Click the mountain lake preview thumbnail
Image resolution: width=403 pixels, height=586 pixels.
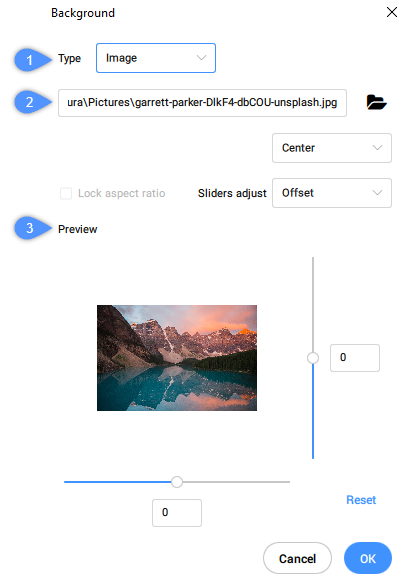177,358
